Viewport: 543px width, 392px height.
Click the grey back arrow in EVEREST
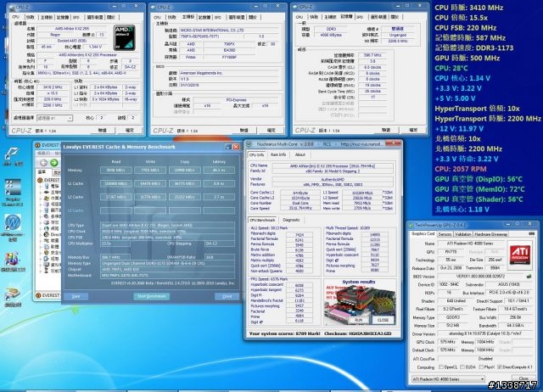click(43, 163)
